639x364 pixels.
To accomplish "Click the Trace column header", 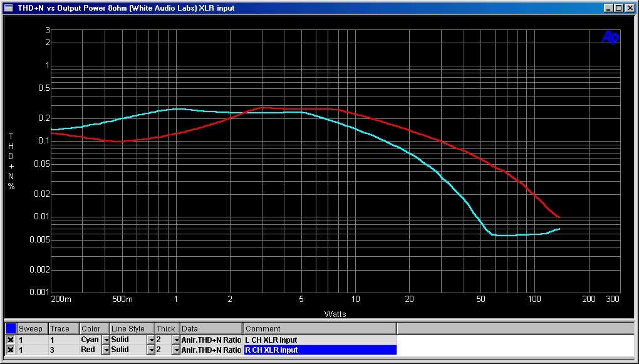I will pos(64,328).
